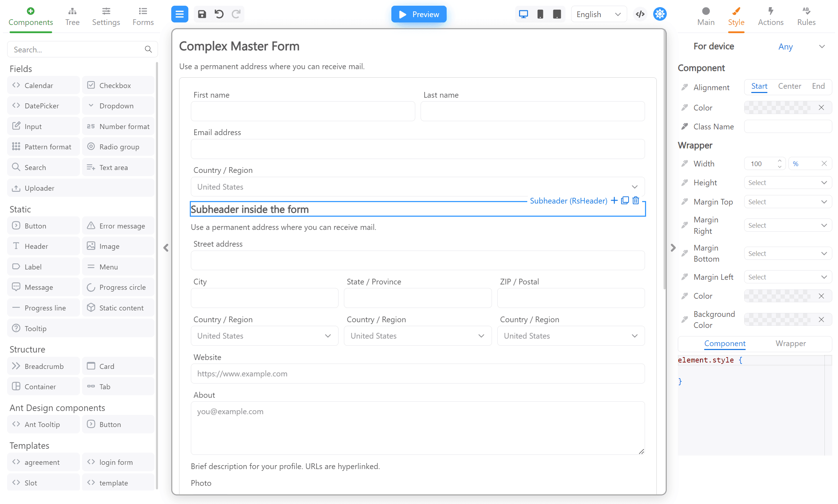Click the save icon in toolbar
Screen dimensions: 838x504
coord(202,14)
